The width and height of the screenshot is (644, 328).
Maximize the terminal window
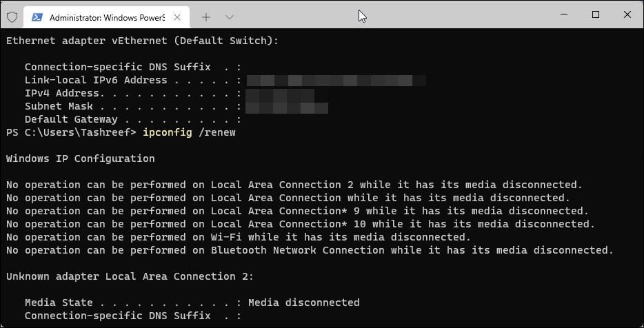[596, 14]
